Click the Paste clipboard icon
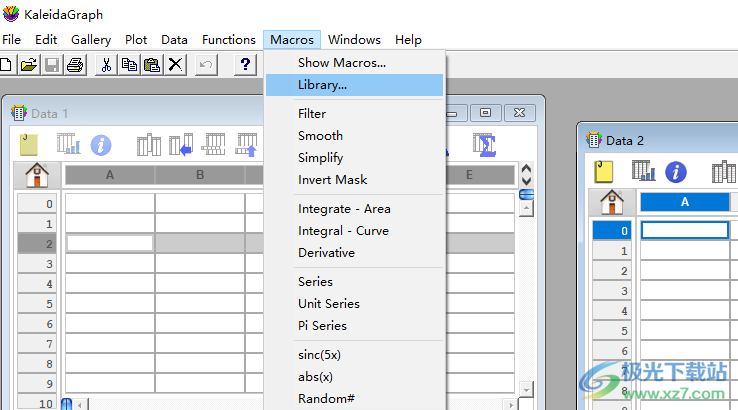Image resolution: width=738 pixels, height=410 pixels. pyautogui.click(x=152, y=65)
